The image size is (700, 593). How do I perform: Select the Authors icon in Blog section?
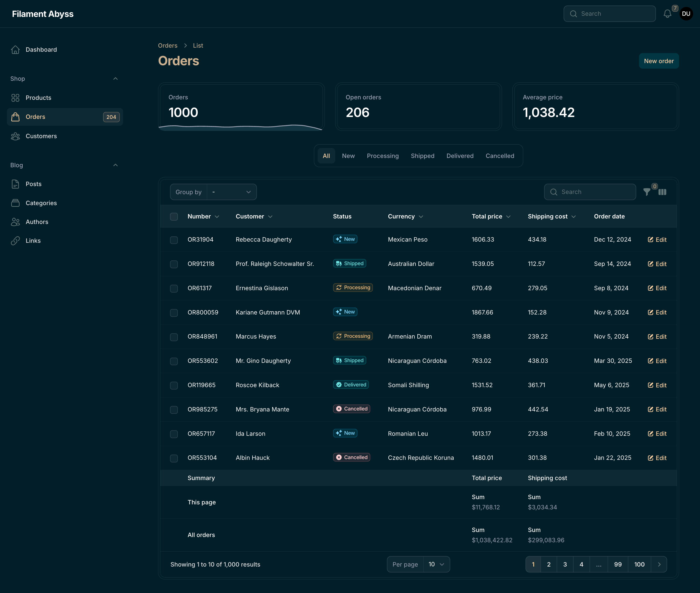[15, 222]
